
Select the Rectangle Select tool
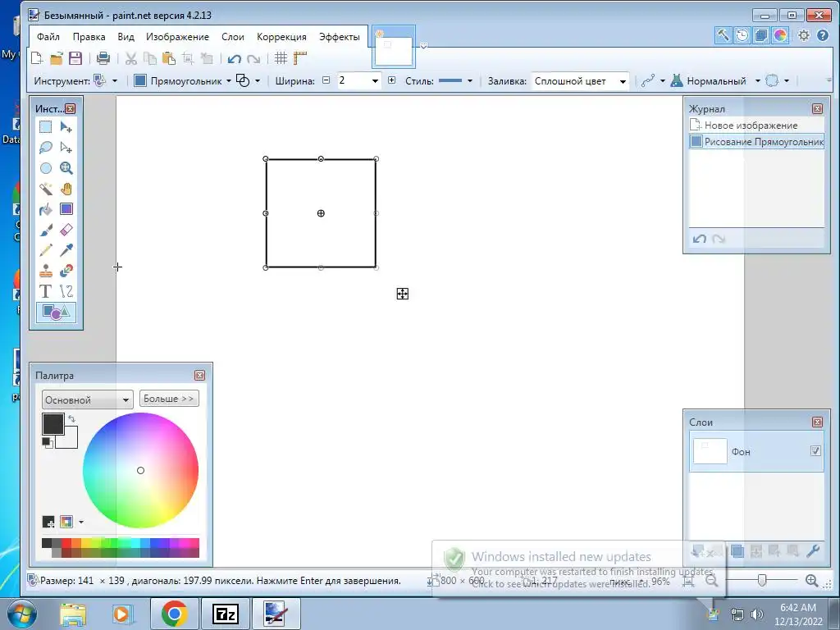(46, 127)
